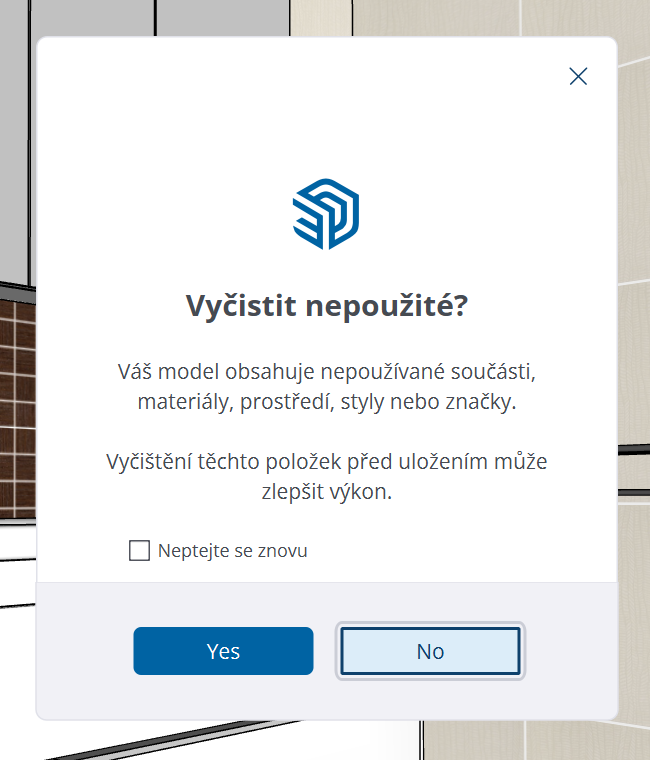Enable the Neptejte se znovu checkbox

click(x=140, y=551)
